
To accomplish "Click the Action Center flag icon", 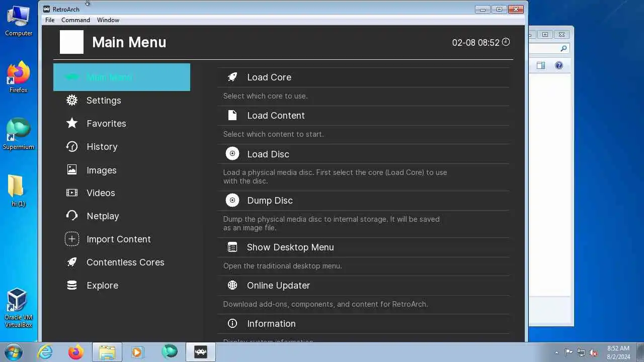I will point(569,352).
